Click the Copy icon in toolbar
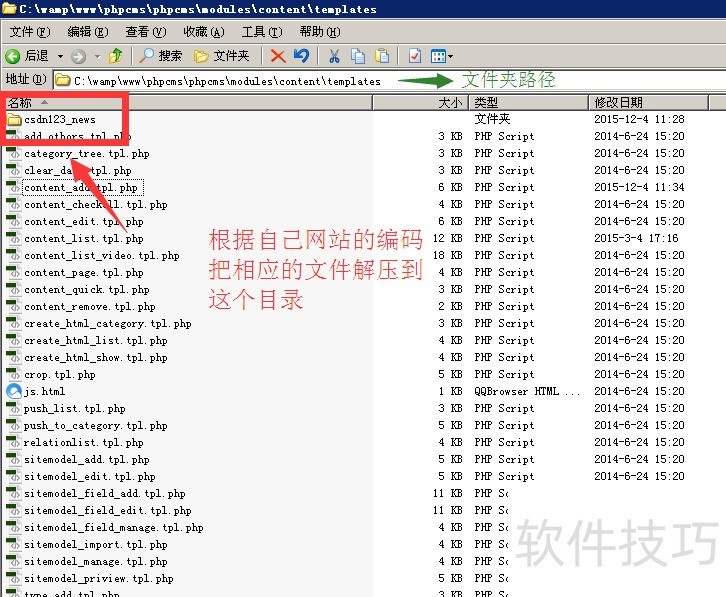This screenshot has height=597, width=726. pos(358,56)
